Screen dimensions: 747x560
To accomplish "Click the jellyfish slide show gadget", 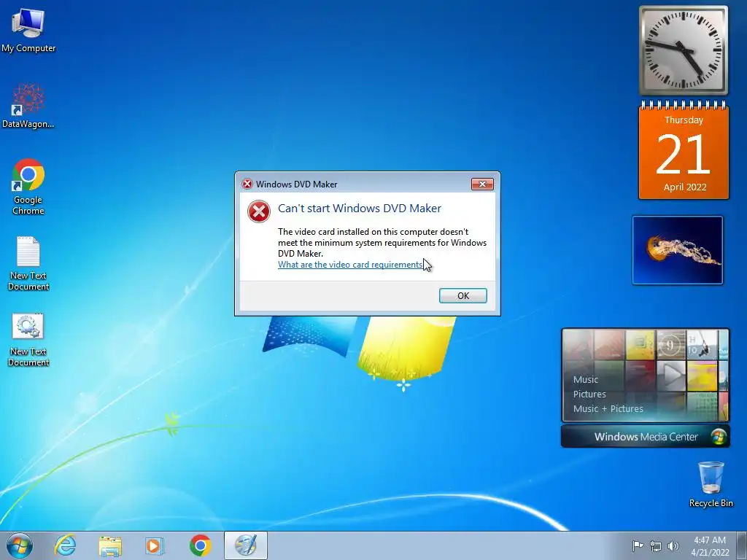I will tap(678, 250).
